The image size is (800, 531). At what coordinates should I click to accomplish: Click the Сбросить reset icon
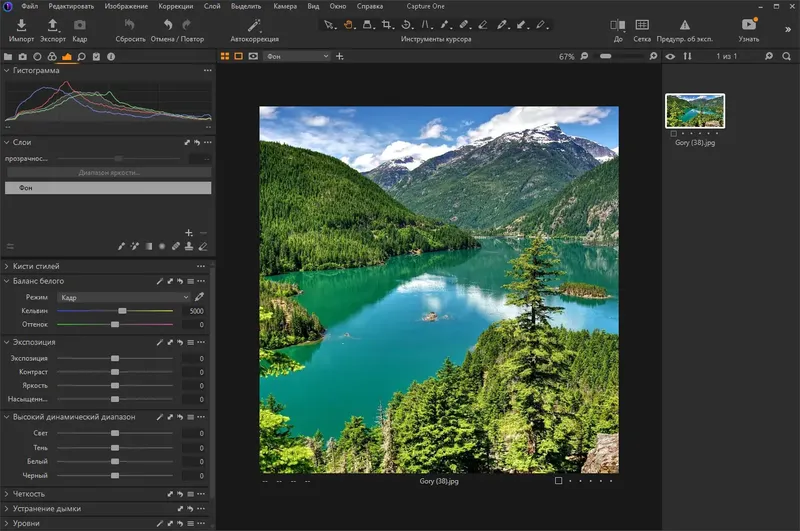[x=130, y=24]
